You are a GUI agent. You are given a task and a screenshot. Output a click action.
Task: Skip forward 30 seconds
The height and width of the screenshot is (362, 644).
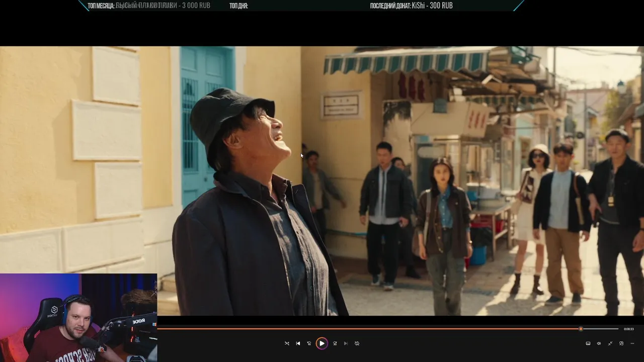(x=335, y=343)
